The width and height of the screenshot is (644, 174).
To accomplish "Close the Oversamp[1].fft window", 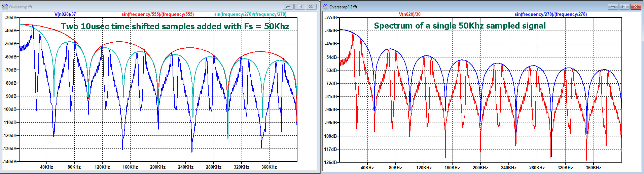I will point(636,7).
